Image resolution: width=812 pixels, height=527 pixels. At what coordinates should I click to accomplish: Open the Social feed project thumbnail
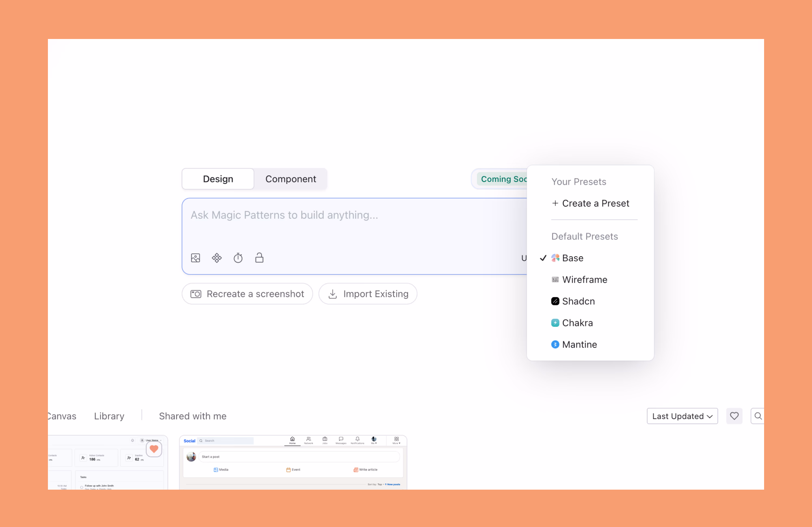point(293,462)
